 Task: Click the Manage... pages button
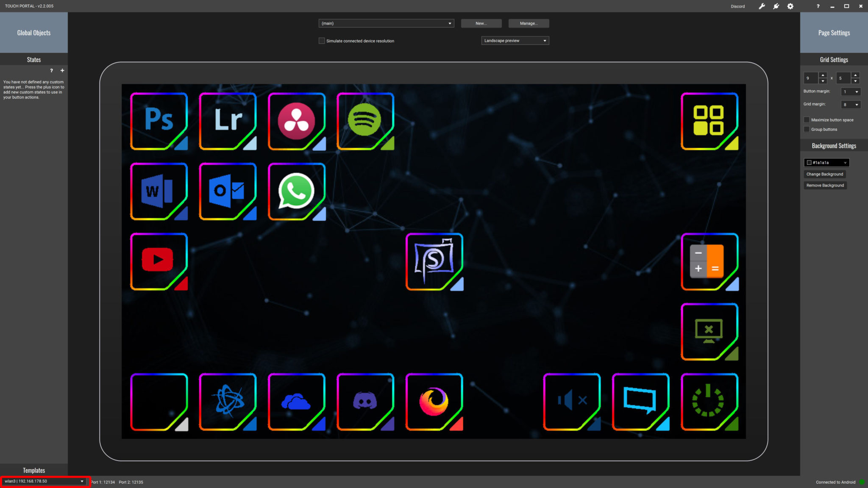click(x=529, y=23)
